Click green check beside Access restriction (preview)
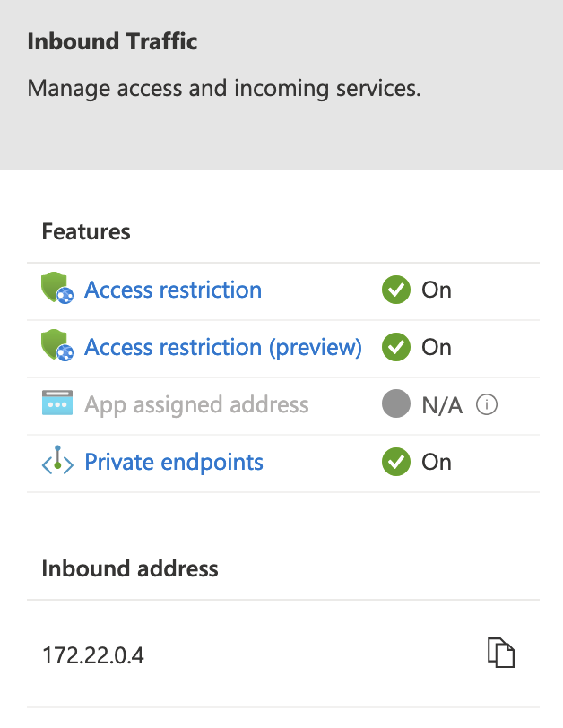The image size is (563, 728). [395, 347]
